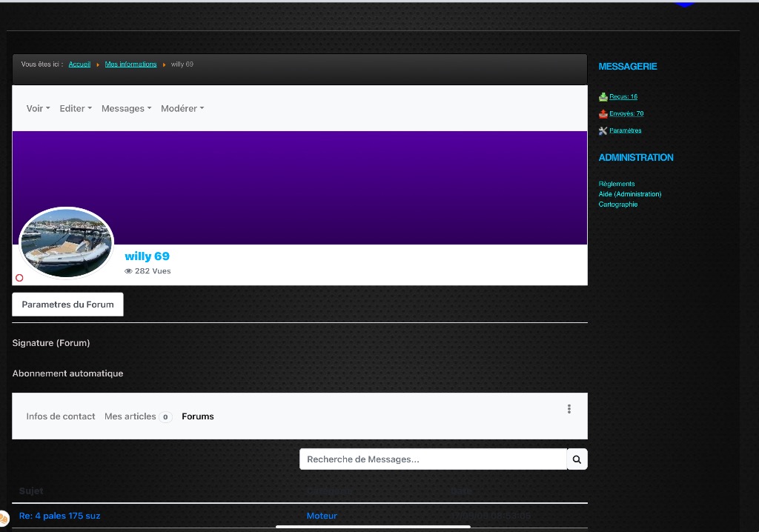Viewport: 759px width, 532px height.
Task: Go to Accueil in the breadcrumb
Action: [x=79, y=64]
